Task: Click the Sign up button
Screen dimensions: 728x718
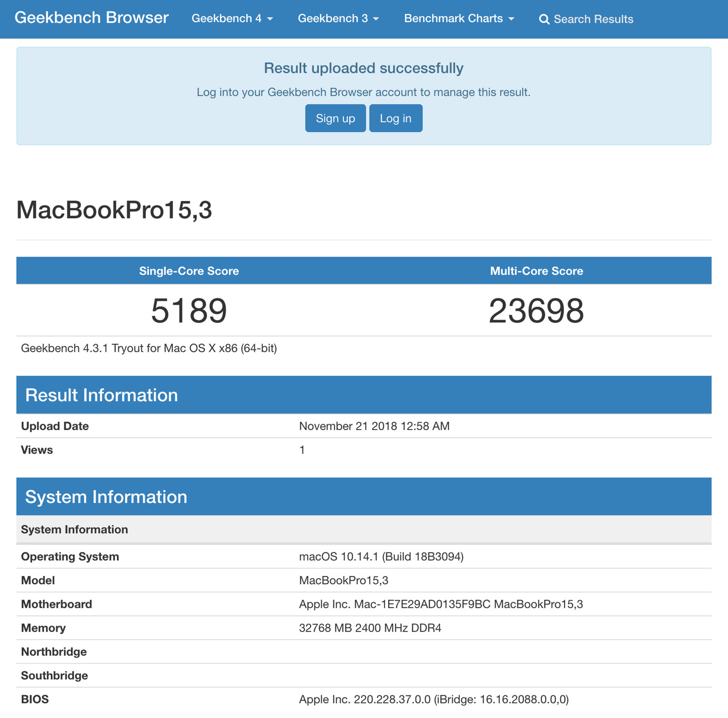Action: point(335,118)
